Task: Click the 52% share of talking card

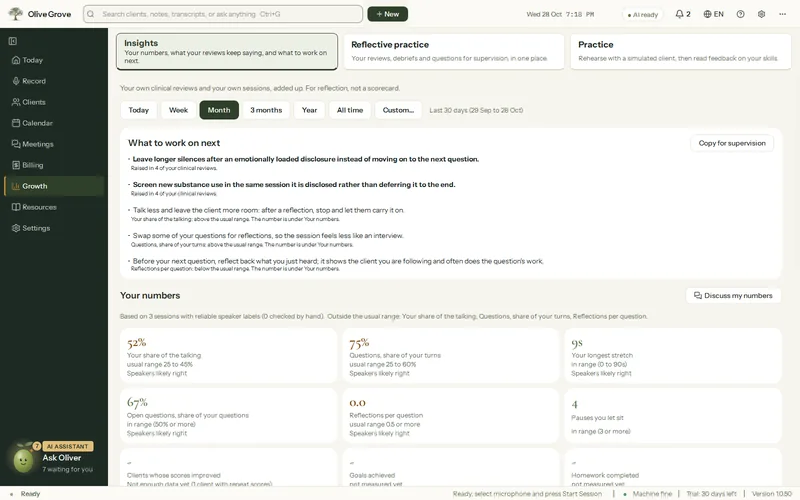Action: pos(228,356)
